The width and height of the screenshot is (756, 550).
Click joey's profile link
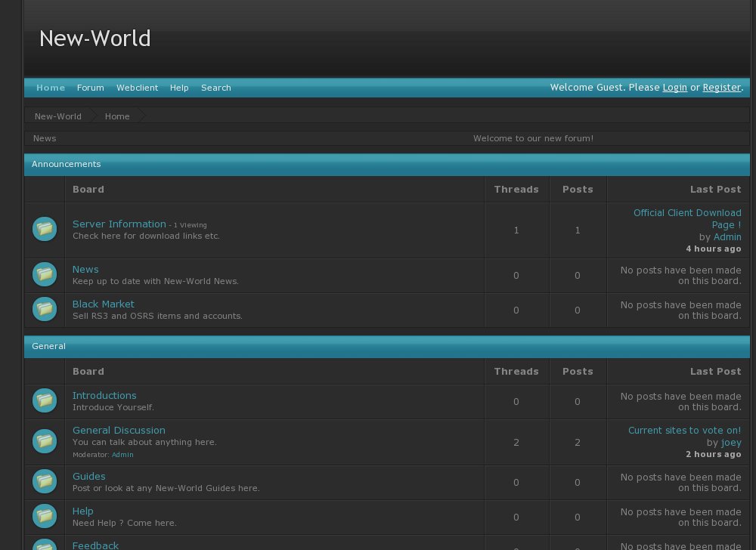[x=730, y=442]
